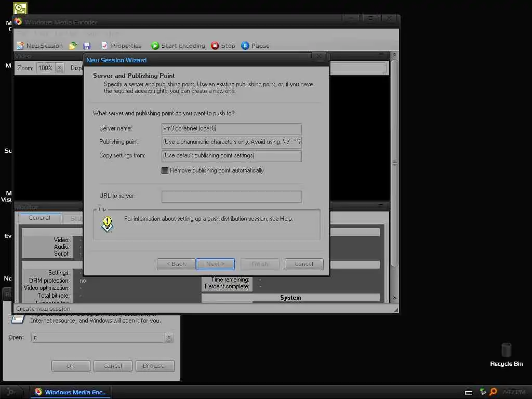Click the Publishing point input field

pyautogui.click(x=231, y=142)
